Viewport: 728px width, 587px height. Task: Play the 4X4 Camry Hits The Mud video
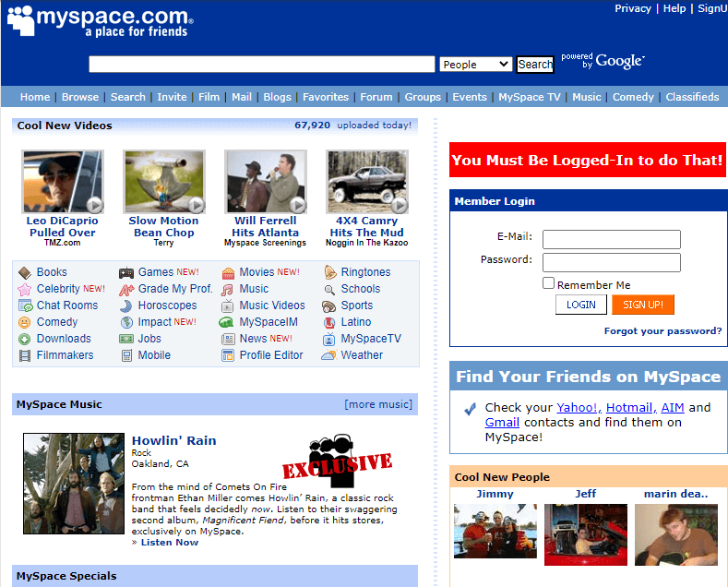[x=367, y=182]
